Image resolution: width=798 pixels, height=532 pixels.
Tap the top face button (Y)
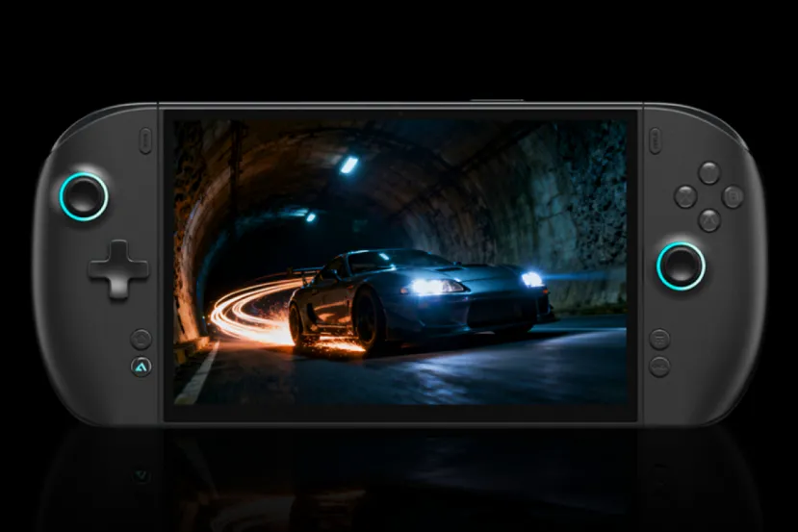point(708,173)
